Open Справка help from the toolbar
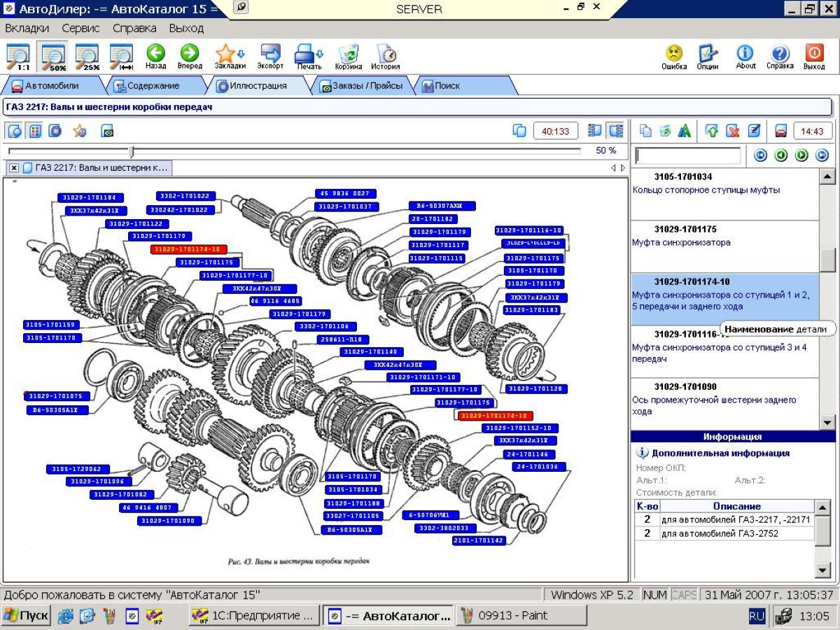840x630 pixels. pos(780,57)
